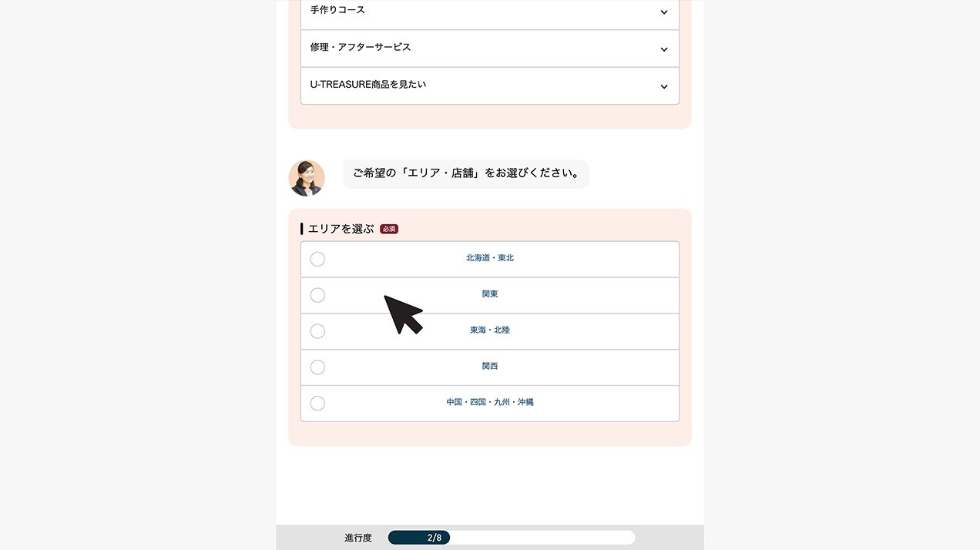
Task: Expand 手作りコース chevron arrow
Action: (x=664, y=12)
